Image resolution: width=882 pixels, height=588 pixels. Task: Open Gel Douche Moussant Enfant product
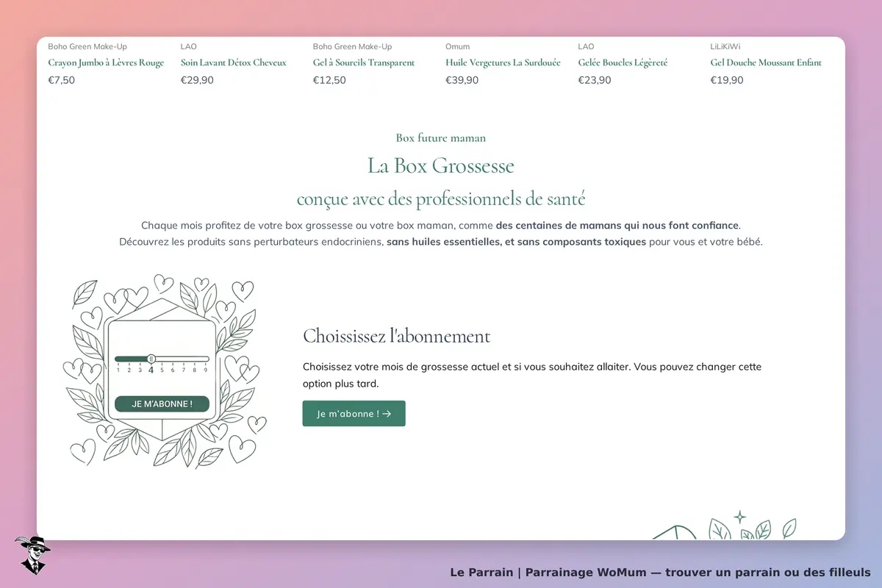point(766,62)
